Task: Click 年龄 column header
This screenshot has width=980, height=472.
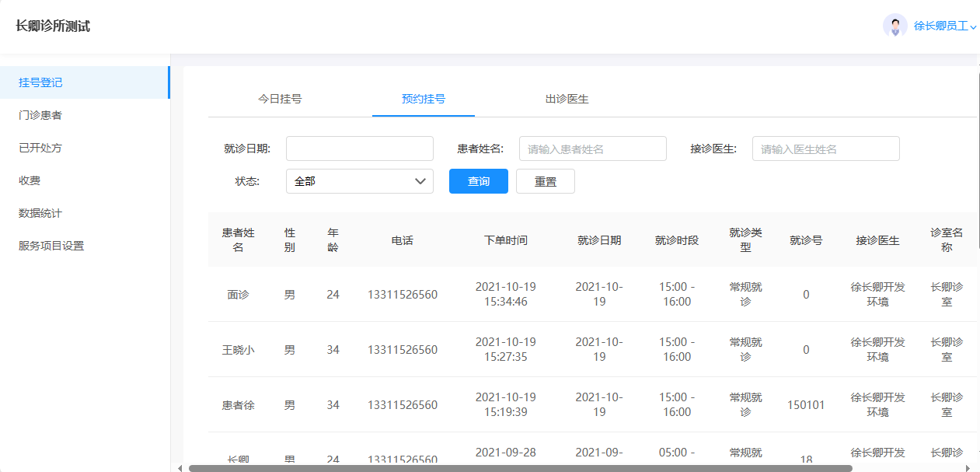Action: tap(333, 239)
